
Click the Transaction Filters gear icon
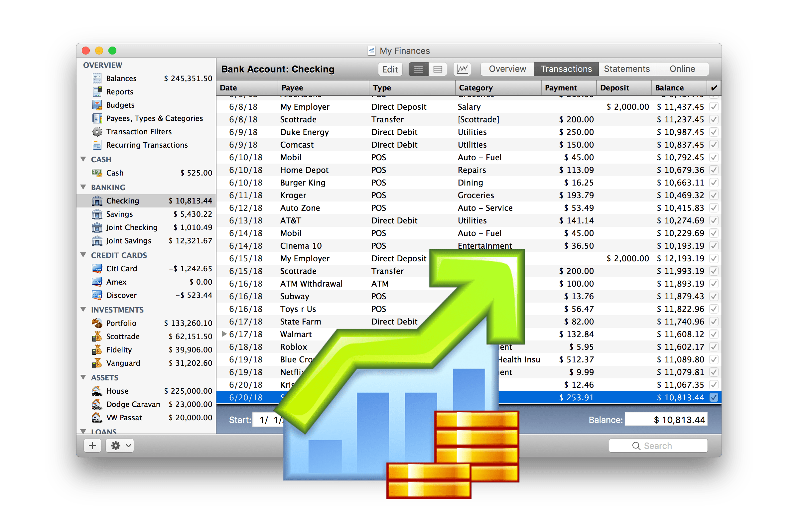(97, 132)
